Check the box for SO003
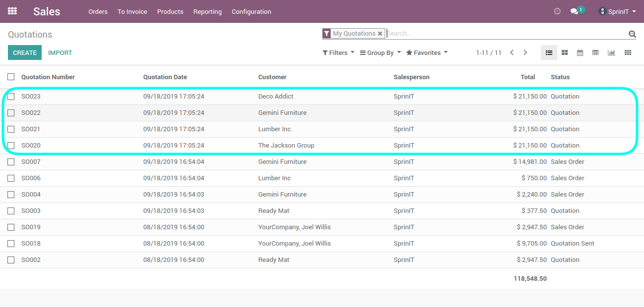 tap(11, 211)
